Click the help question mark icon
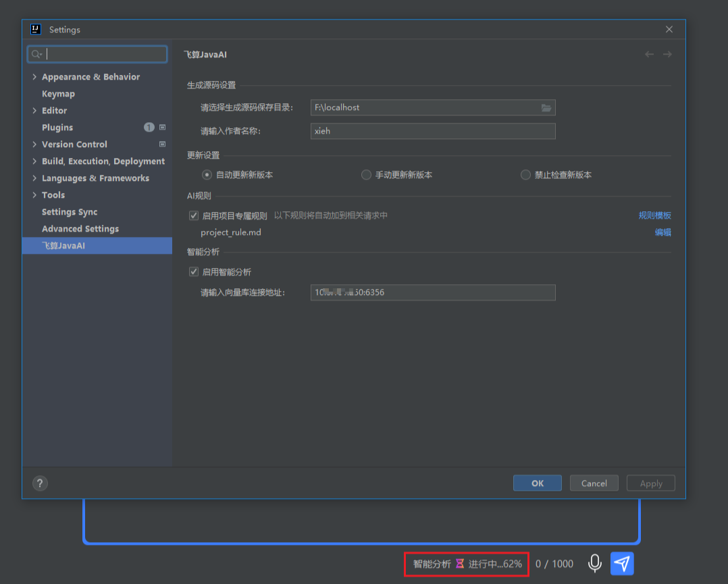Viewport: 728px width, 584px height. click(x=40, y=483)
